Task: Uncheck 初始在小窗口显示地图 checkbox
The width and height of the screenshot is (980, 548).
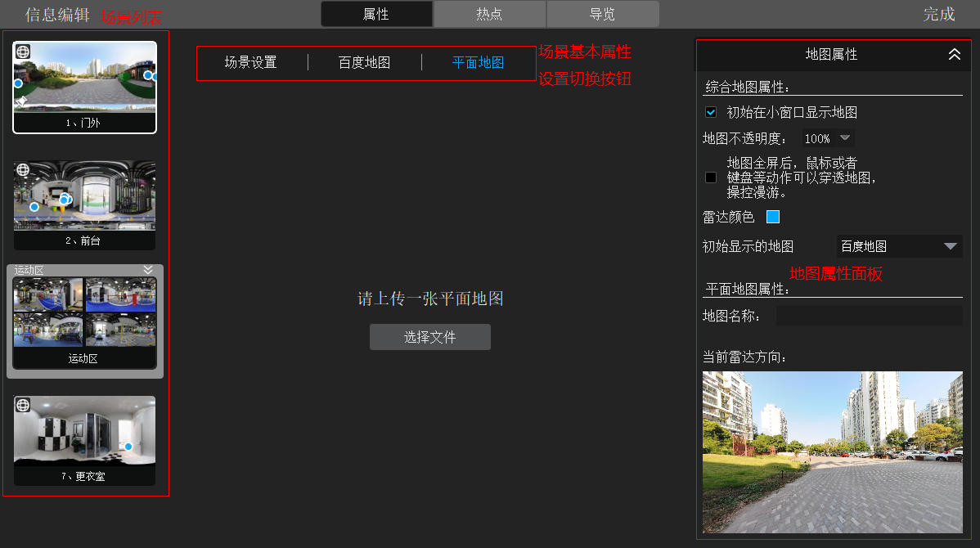Action: (x=711, y=112)
